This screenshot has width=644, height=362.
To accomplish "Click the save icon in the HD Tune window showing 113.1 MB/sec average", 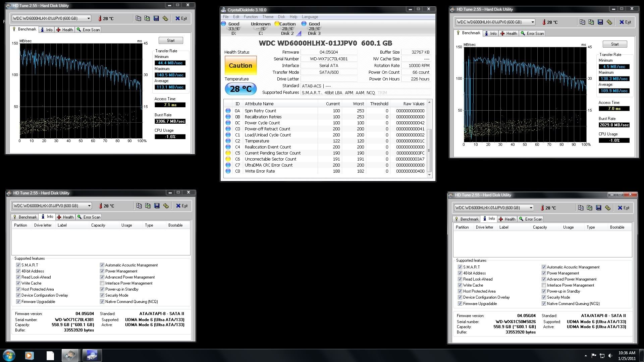I will [x=156, y=18].
